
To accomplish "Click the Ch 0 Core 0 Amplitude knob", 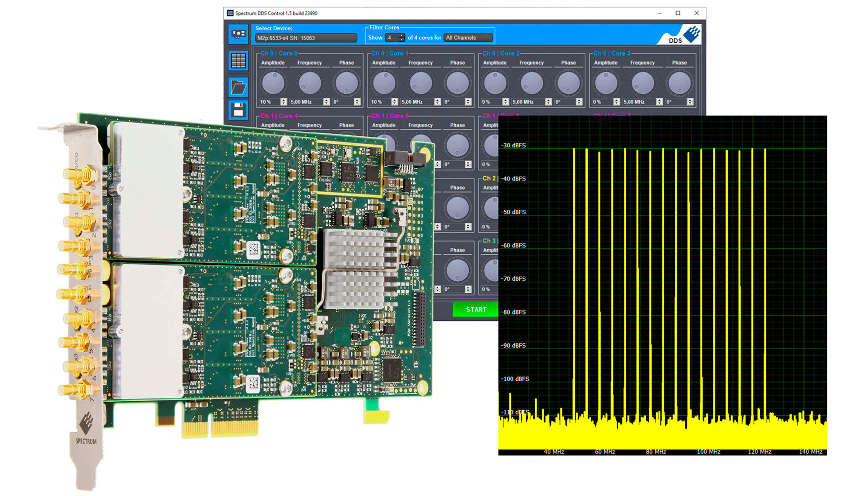I will coord(273,83).
